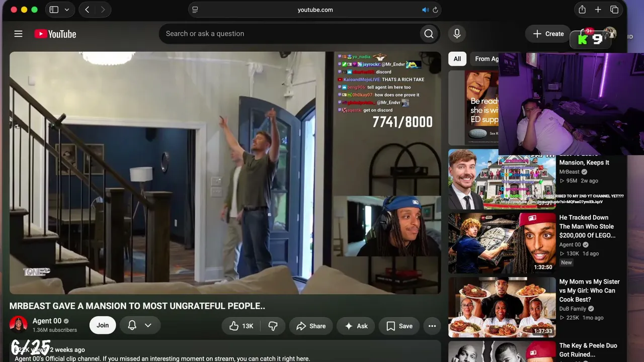Open the Safari sidebar options chevron
This screenshot has width=644, height=362.
[67, 10]
